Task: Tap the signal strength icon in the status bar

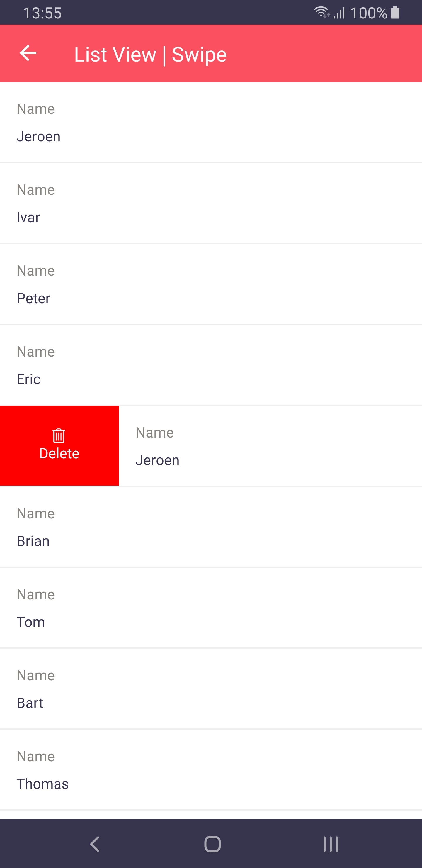Action: [339, 13]
